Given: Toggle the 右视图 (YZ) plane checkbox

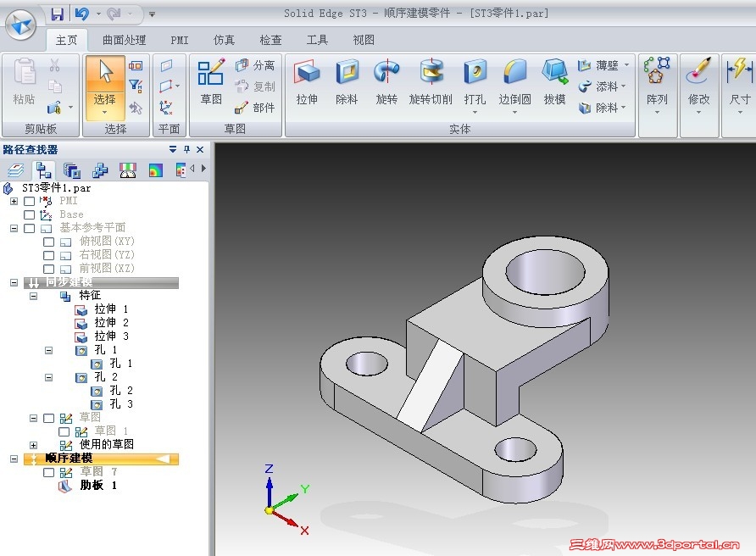Looking at the screenshot, I should point(48,255).
